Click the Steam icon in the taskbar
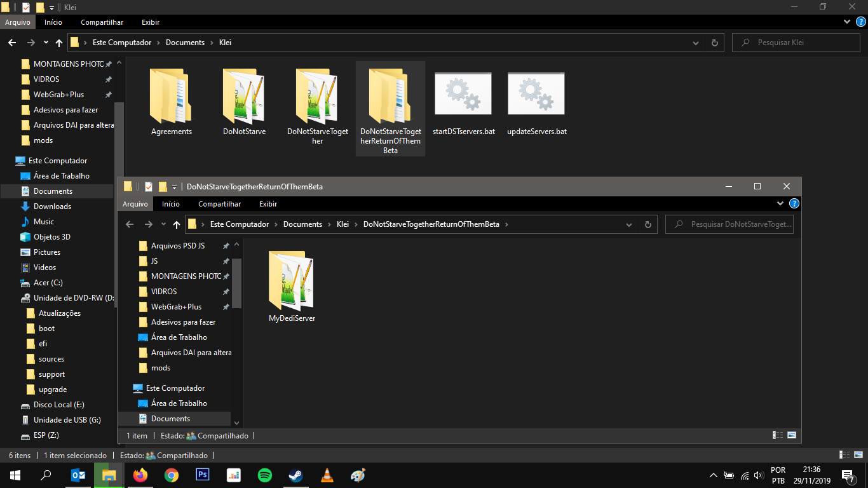Image resolution: width=868 pixels, height=488 pixels. (296, 475)
